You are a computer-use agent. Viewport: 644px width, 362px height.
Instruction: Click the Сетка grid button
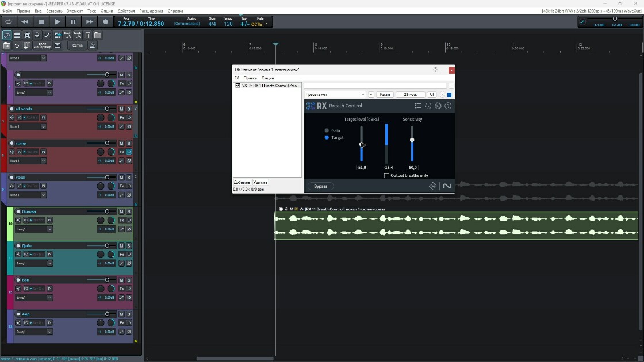[x=77, y=45]
